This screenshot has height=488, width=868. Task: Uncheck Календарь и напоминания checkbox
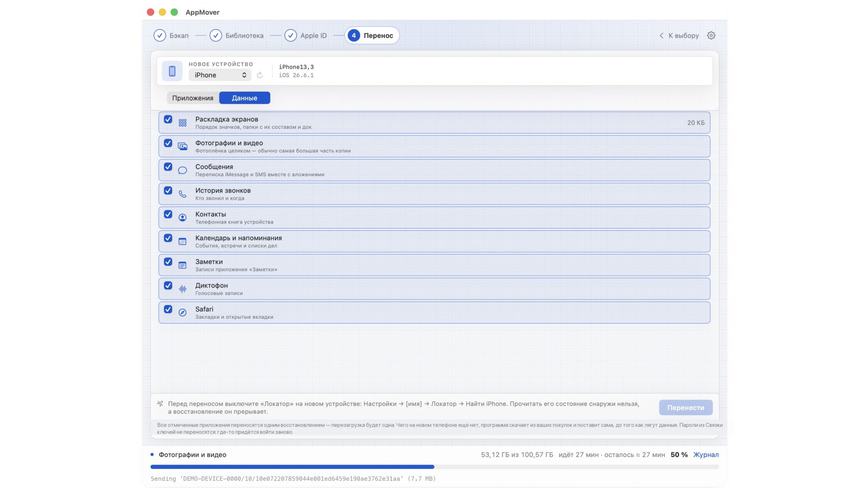[168, 238]
